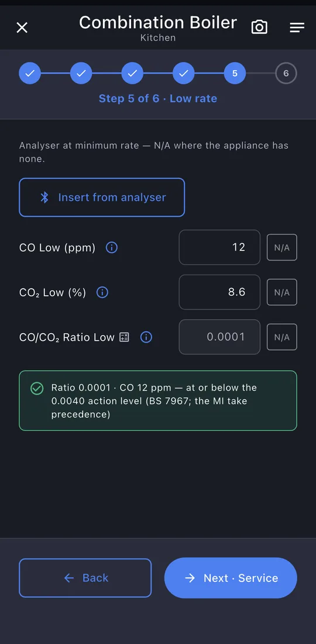
Task: Toggle N/A for CO Low
Action: click(x=282, y=247)
